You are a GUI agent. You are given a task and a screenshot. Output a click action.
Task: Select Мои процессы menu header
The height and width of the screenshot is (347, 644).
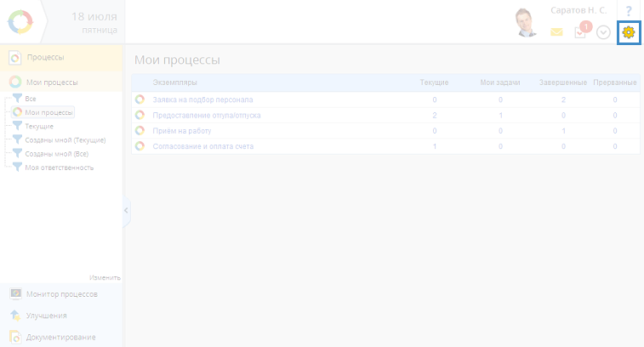(x=51, y=82)
